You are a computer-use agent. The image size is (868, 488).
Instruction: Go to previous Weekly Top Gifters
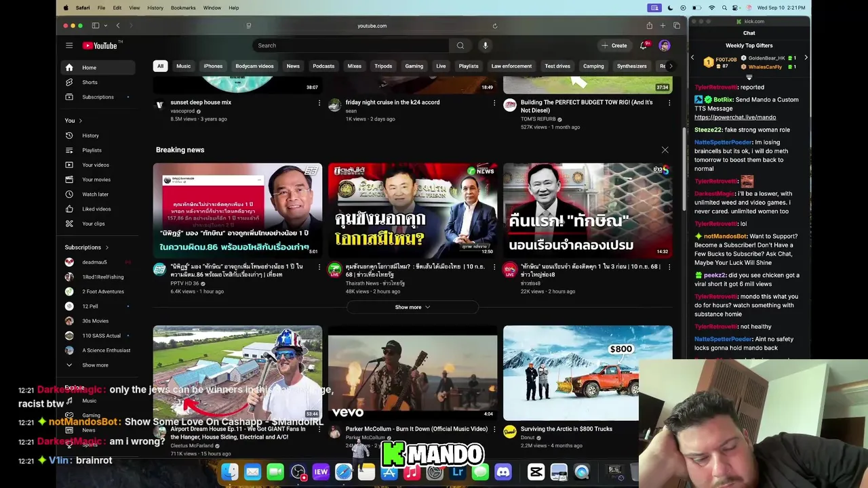[x=692, y=58]
